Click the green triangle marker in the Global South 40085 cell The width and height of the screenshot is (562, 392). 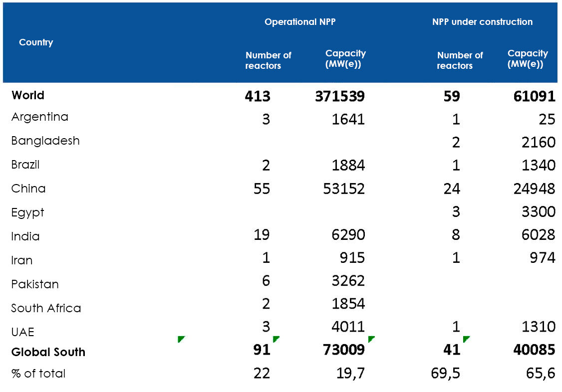tap(466, 340)
